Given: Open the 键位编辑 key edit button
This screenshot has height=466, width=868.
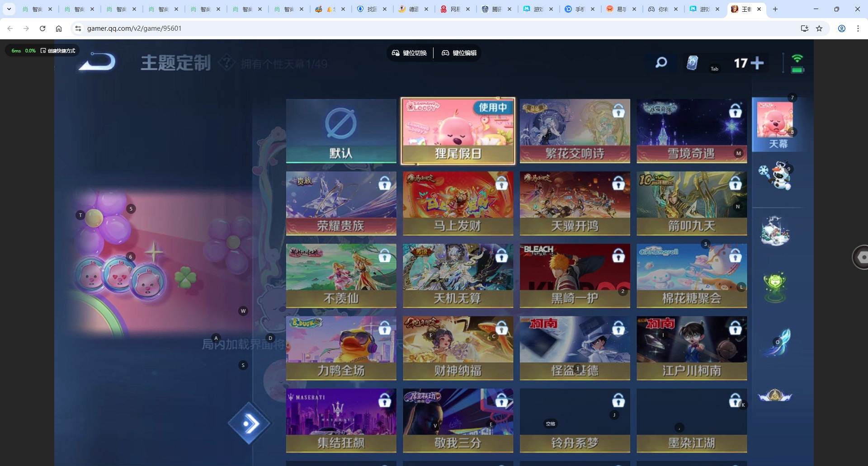Looking at the screenshot, I should [x=459, y=53].
